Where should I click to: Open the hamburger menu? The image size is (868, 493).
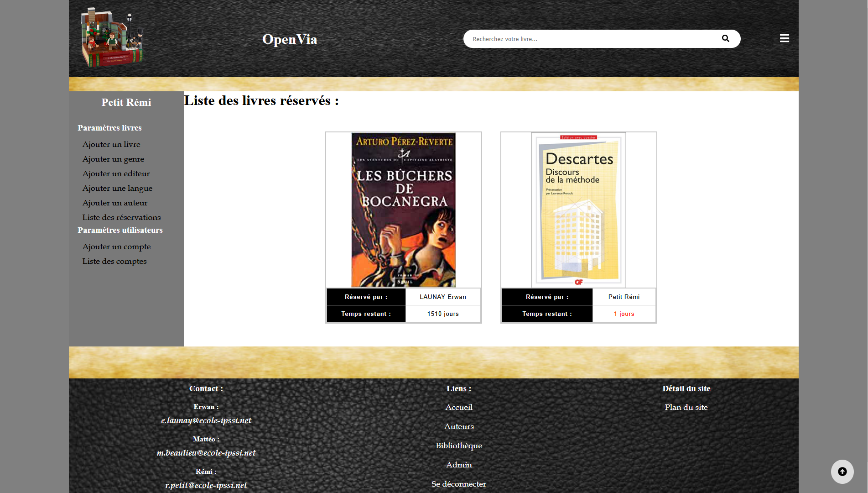pyautogui.click(x=784, y=38)
